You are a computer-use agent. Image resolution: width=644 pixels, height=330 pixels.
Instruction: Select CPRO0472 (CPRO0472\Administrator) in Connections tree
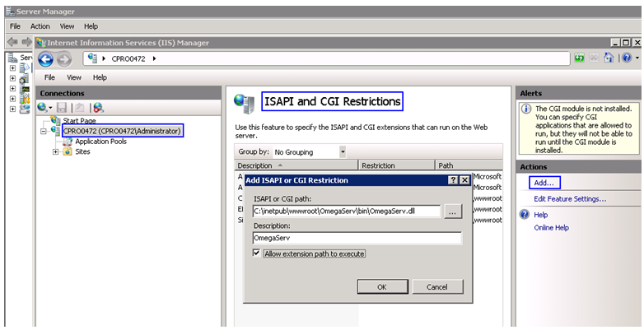(x=122, y=132)
